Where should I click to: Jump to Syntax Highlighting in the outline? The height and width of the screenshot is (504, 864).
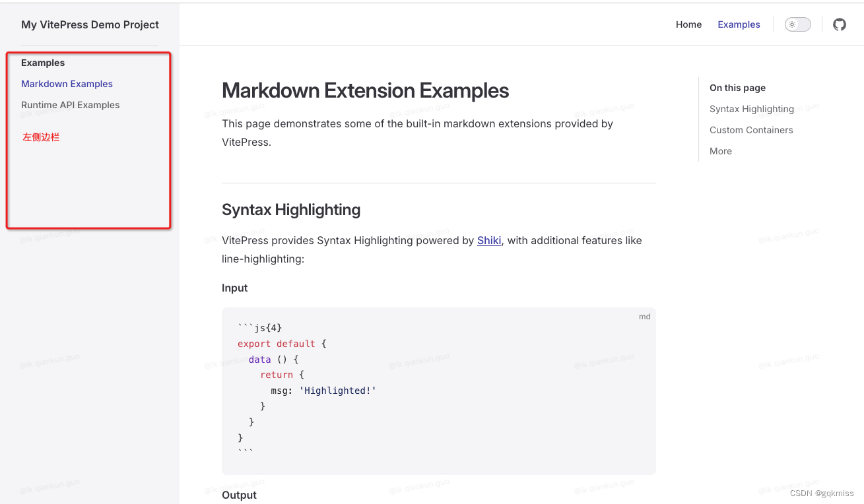(x=751, y=109)
